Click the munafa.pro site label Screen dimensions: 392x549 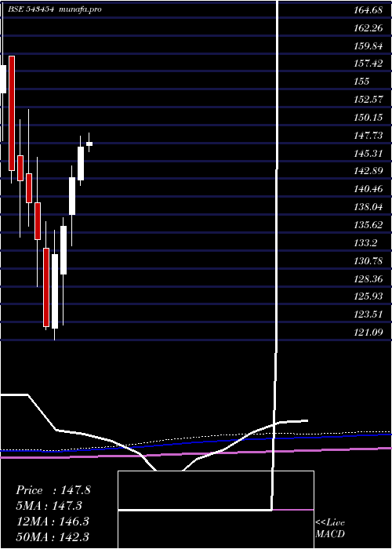[81, 9]
